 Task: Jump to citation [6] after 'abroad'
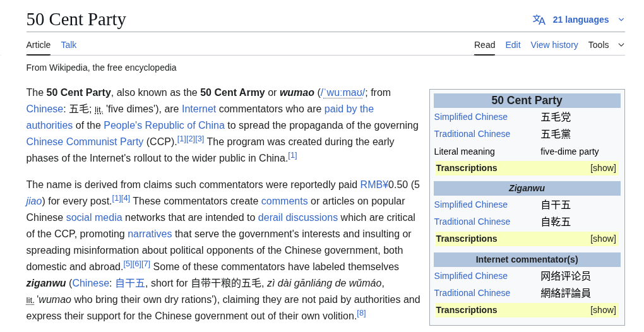pos(137,264)
